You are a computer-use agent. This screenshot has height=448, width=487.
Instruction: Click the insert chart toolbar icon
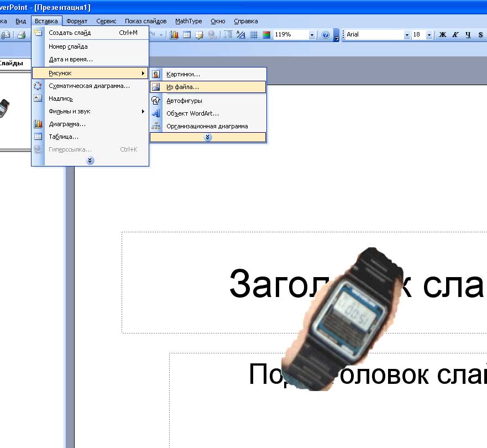(174, 35)
